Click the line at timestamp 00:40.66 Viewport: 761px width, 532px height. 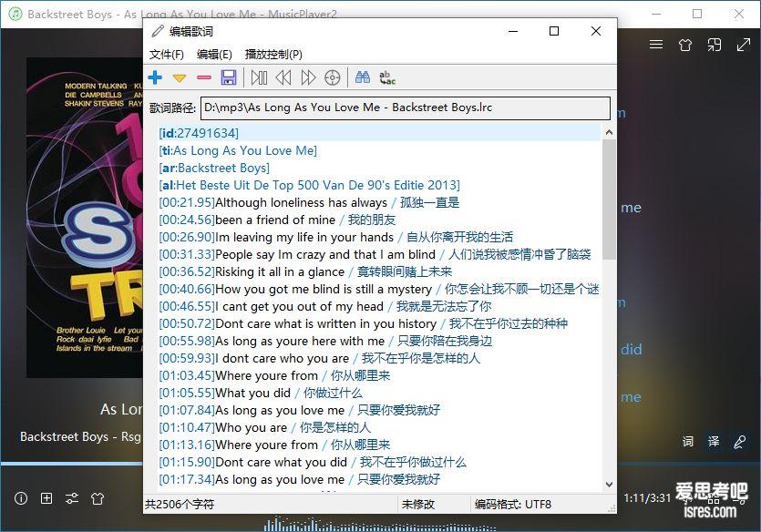(x=379, y=289)
